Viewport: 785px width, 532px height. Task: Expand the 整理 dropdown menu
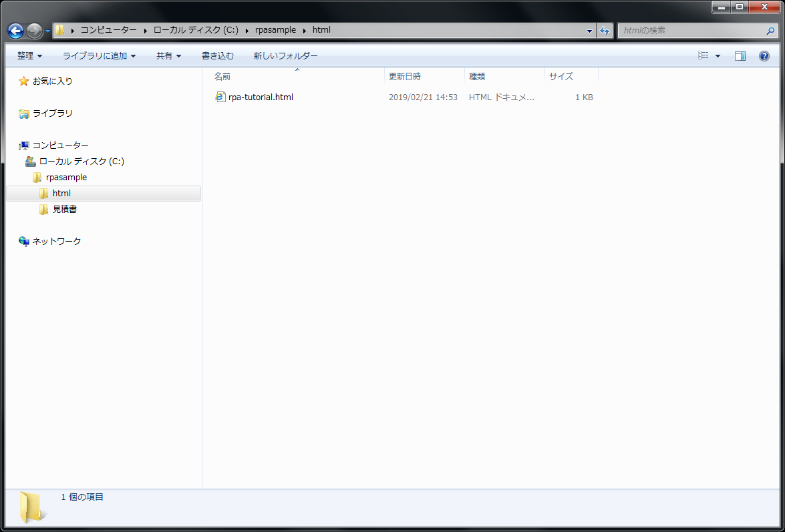point(29,56)
